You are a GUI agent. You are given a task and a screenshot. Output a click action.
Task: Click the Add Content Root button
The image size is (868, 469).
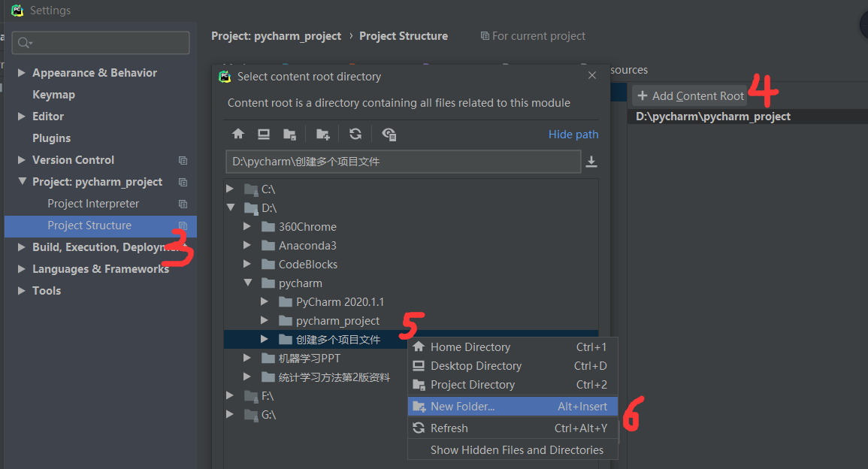coord(691,96)
